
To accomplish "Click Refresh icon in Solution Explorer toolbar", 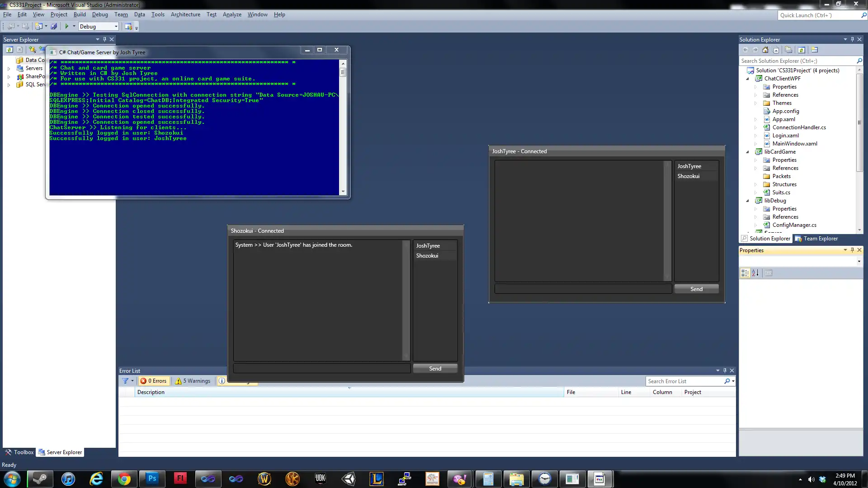I will tap(802, 50).
